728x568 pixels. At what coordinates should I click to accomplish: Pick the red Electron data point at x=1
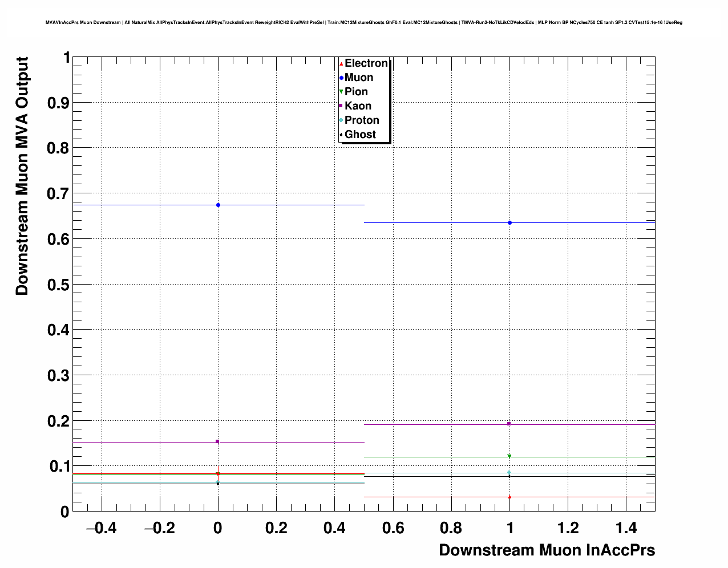click(x=509, y=497)
